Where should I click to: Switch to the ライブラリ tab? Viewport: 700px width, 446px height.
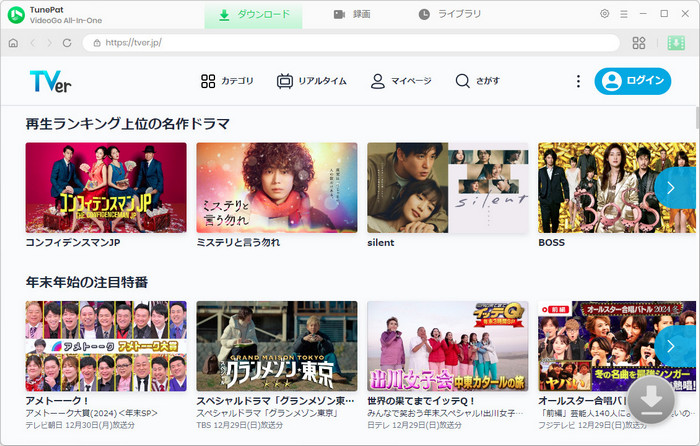[450, 14]
